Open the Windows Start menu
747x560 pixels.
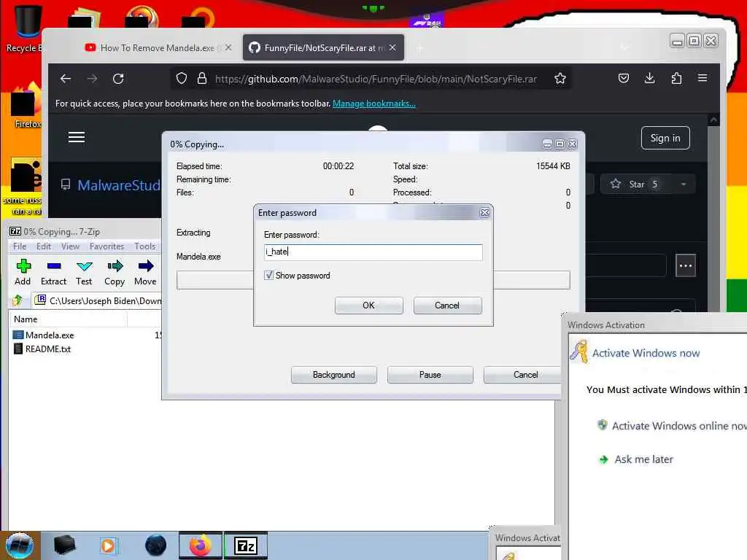click(20, 545)
